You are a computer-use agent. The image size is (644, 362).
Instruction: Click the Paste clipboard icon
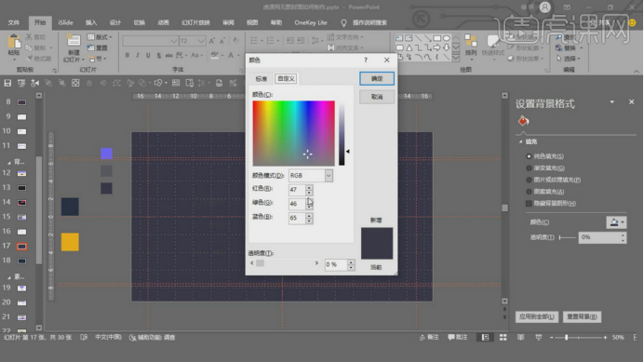(14, 42)
